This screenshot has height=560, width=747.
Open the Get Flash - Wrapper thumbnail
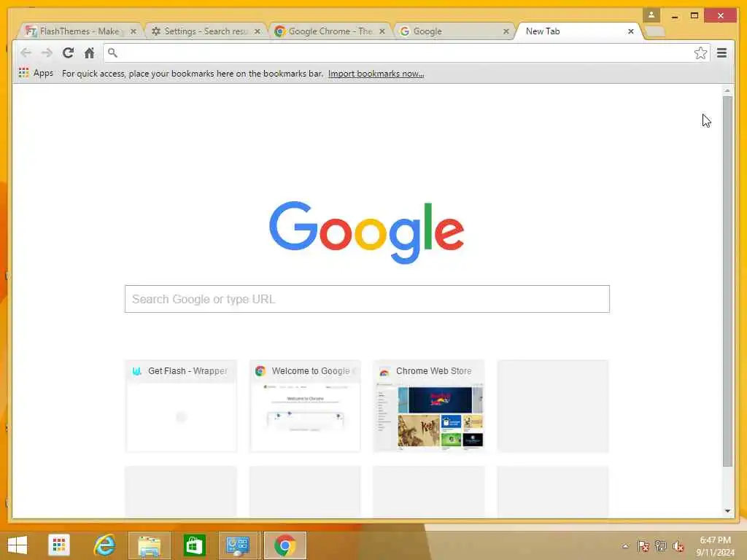click(x=181, y=406)
